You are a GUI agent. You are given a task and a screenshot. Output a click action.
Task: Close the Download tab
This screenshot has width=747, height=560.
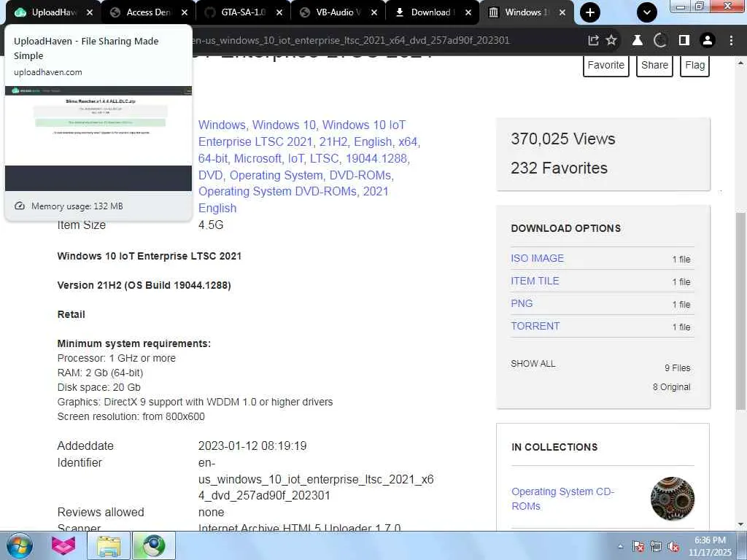468,13
